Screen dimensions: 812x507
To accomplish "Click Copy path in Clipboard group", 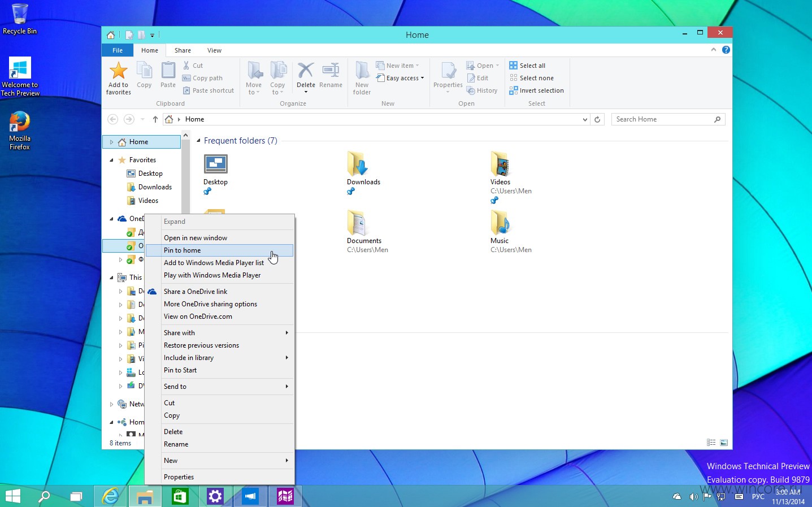I will [x=202, y=78].
